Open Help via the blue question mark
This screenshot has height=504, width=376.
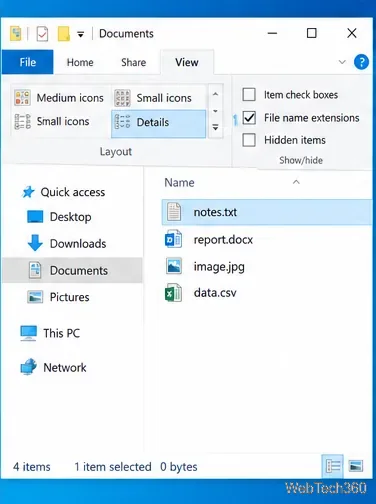361,62
